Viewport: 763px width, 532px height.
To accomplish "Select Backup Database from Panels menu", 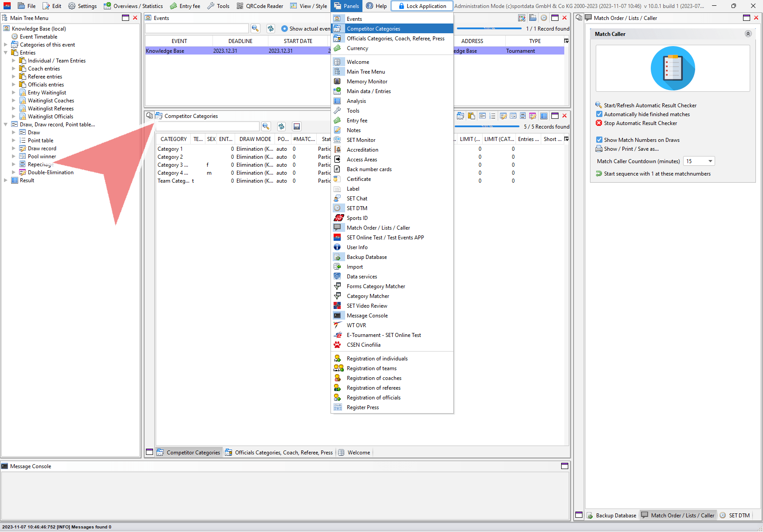I will (366, 257).
